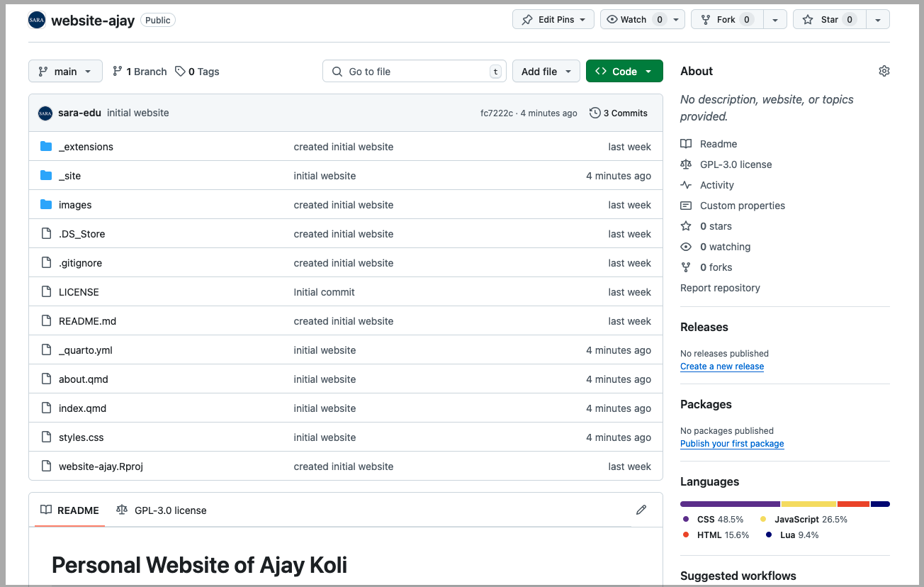Click the purple CSS segment of language bar

tap(730, 504)
